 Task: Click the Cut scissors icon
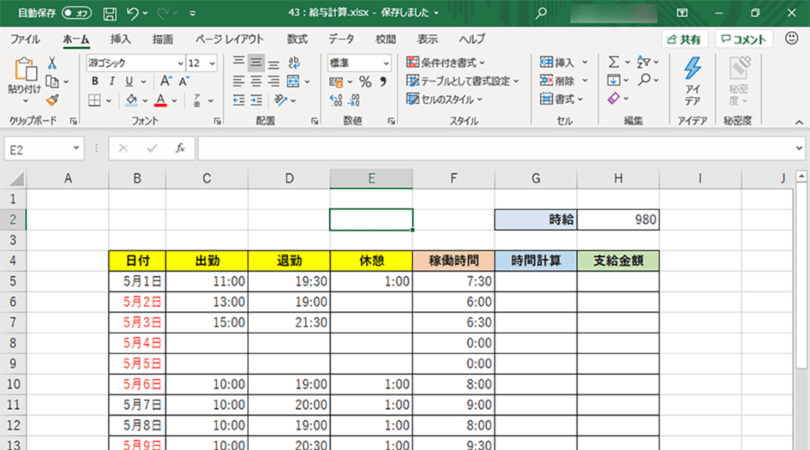click(x=52, y=63)
